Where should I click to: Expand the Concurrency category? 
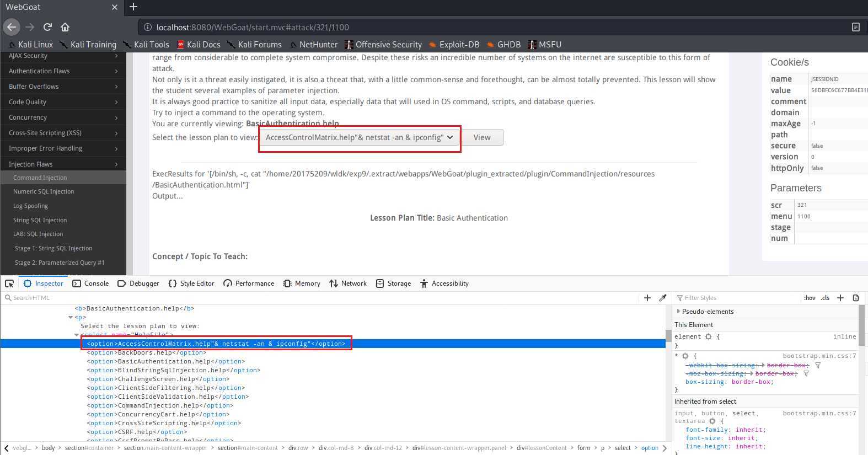[x=63, y=117]
